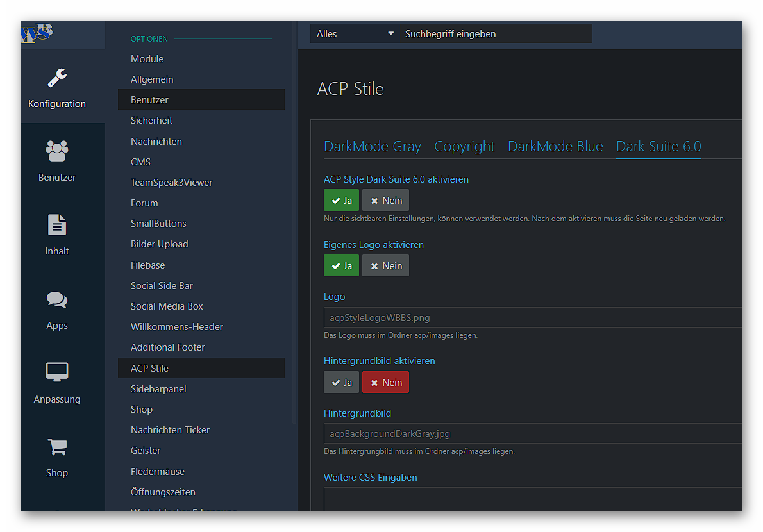Open the Alles search filter dropdown

355,34
